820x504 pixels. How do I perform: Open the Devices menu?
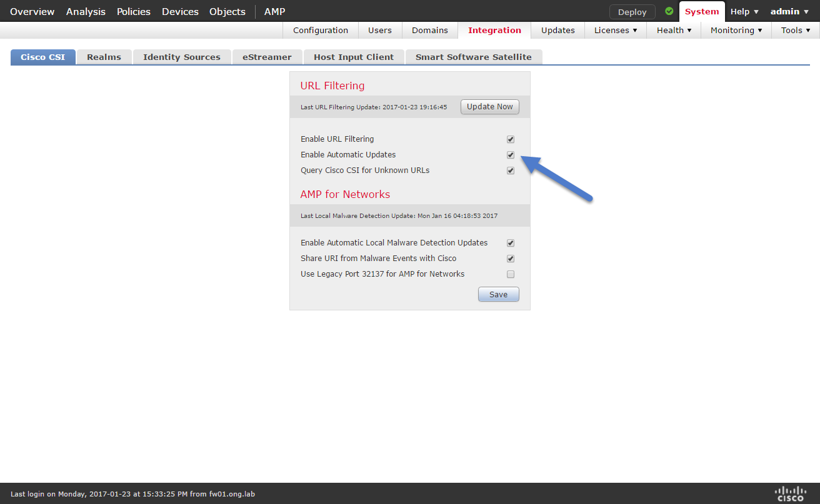(180, 11)
